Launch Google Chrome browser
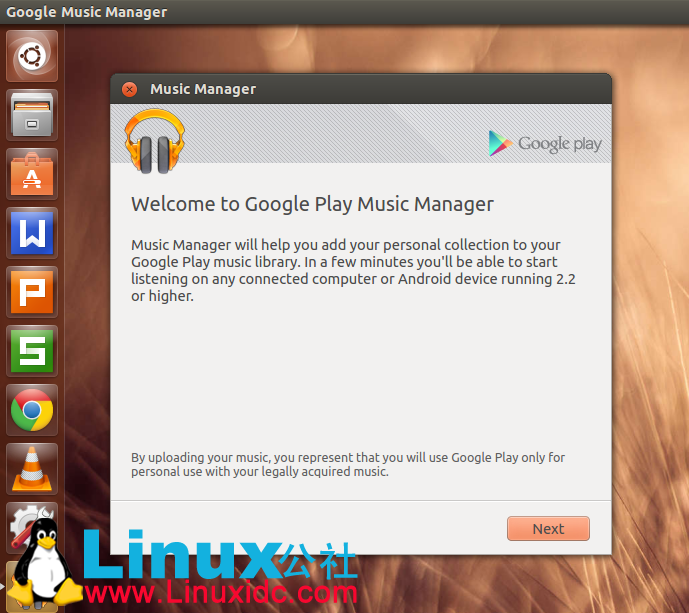This screenshot has width=689, height=613. (x=32, y=410)
